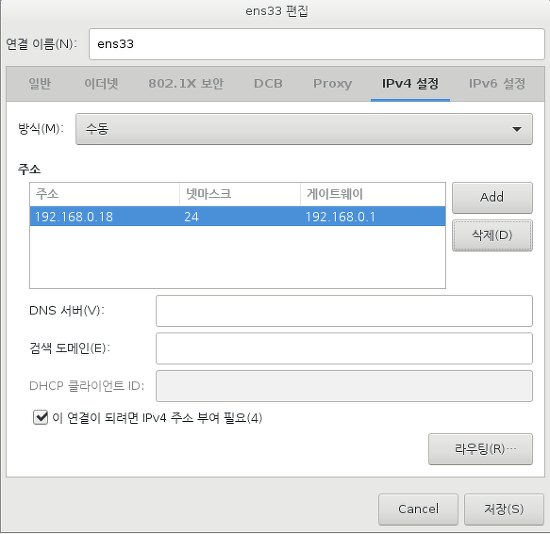Select the IPv4 설정 tab
Viewport: 550px width, 534px height.
pos(410,84)
